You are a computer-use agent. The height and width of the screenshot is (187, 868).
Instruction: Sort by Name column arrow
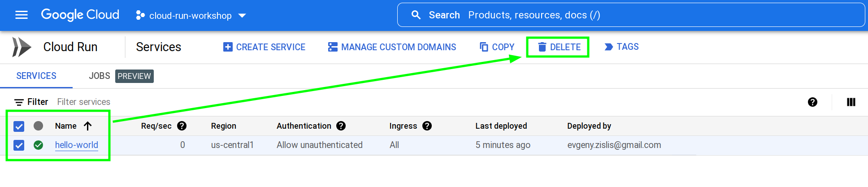pos(88,126)
